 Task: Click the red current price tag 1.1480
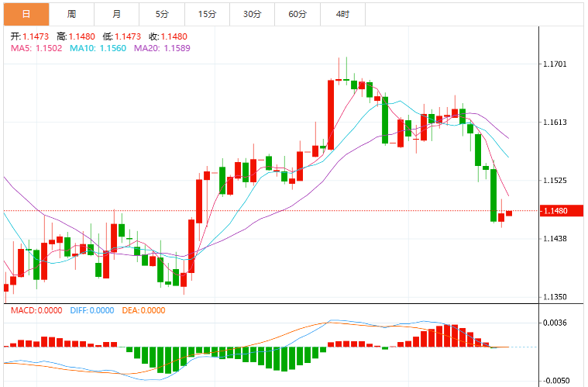pos(562,211)
